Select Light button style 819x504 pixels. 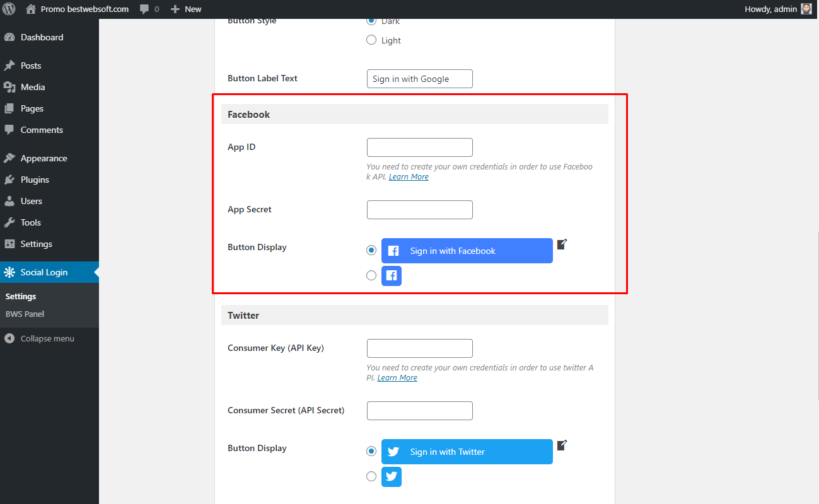click(x=371, y=40)
